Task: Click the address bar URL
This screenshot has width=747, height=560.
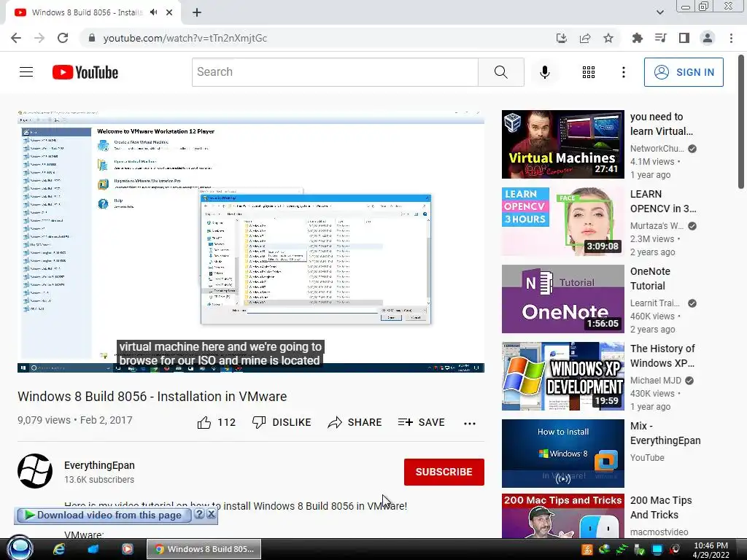Action: coord(185,38)
